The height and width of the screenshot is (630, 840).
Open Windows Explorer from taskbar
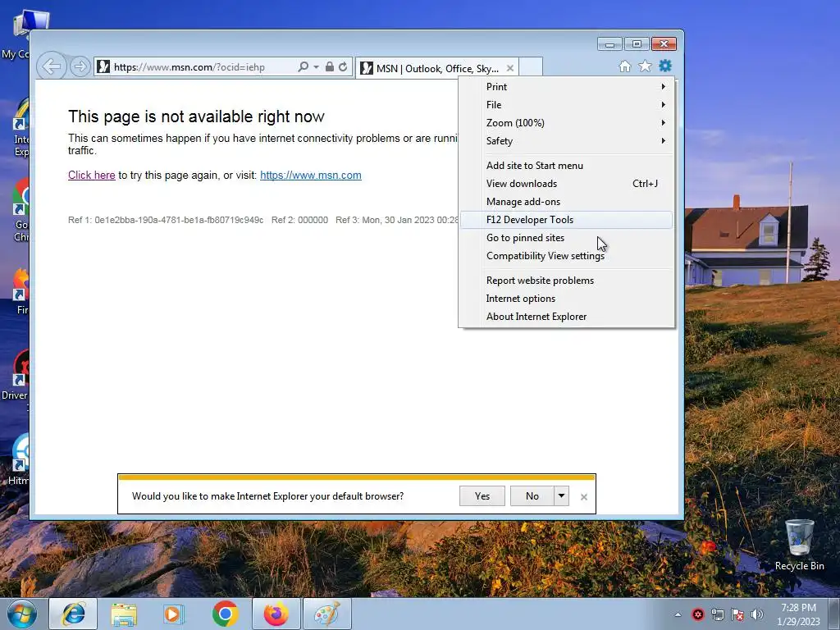124,614
